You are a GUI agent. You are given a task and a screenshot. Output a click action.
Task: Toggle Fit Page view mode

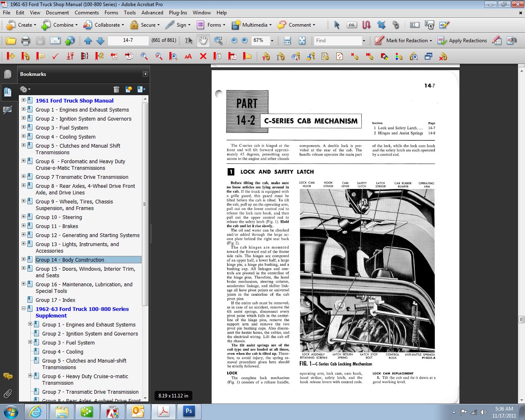pyautogui.click(x=301, y=40)
